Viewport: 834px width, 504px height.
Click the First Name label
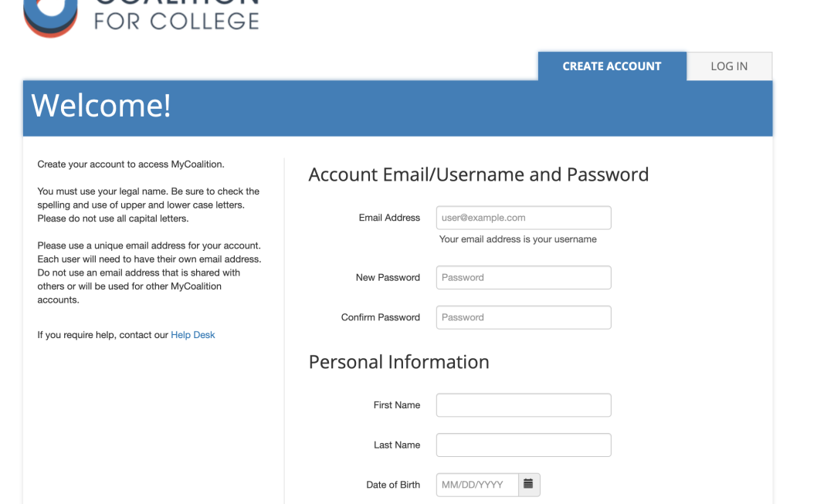click(397, 405)
